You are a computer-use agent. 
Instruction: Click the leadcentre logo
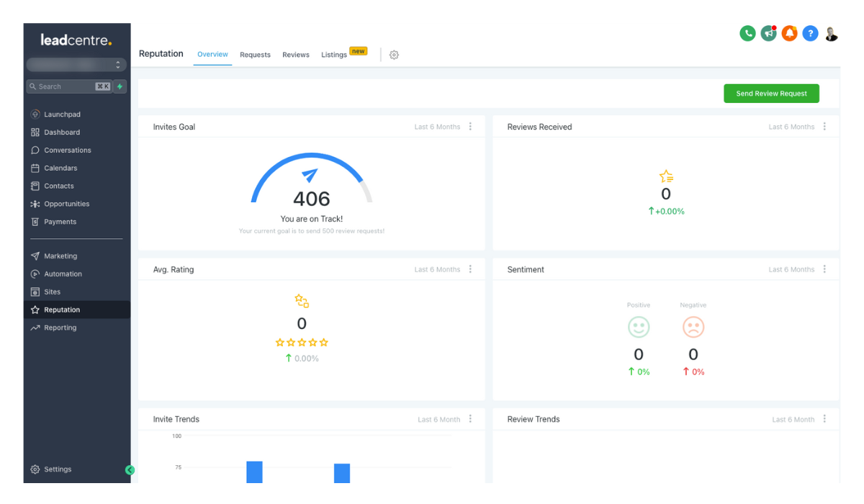[76, 40]
